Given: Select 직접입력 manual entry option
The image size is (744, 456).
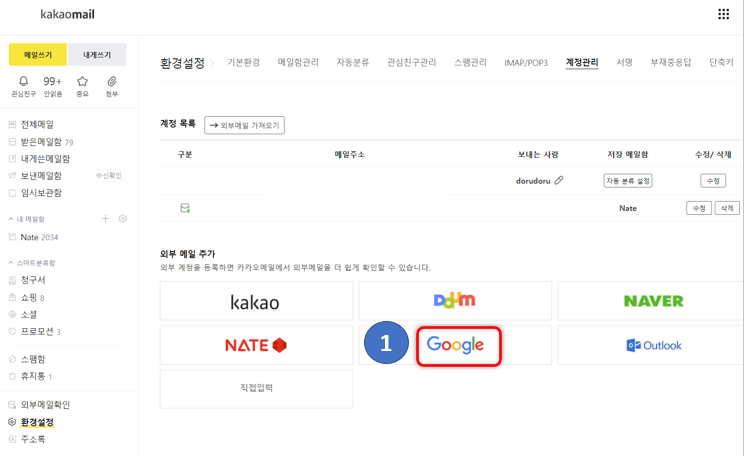Looking at the screenshot, I should pos(256,389).
